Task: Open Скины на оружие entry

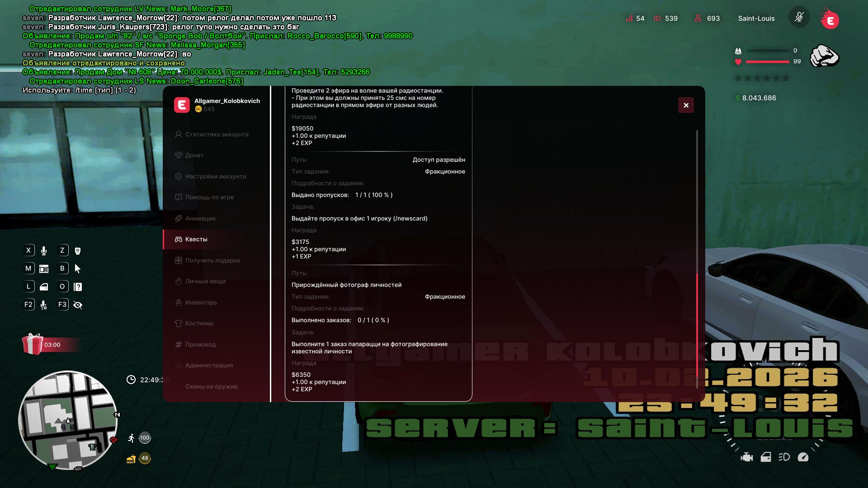Action: coord(211,387)
